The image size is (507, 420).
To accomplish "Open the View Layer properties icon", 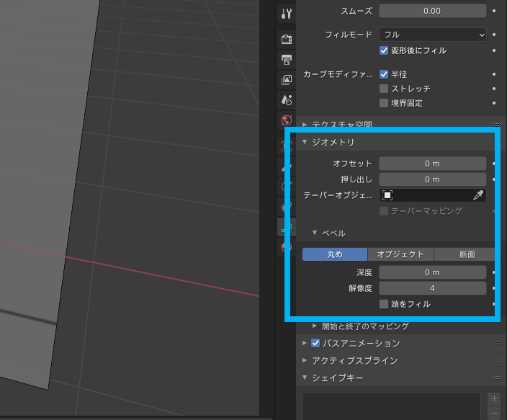I will 287,79.
